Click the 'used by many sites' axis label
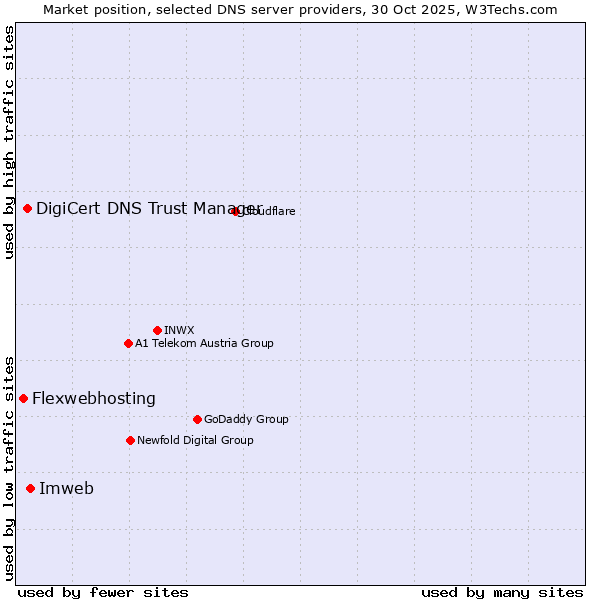 pyautogui.click(x=502, y=592)
